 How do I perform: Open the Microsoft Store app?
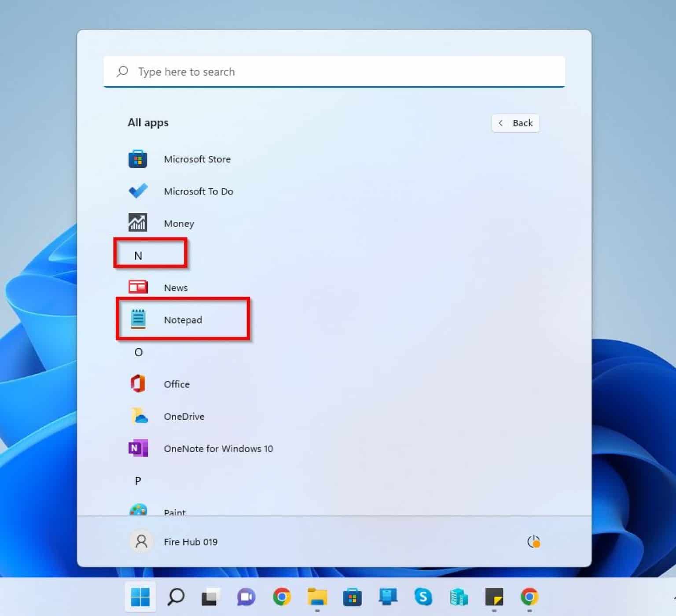click(x=197, y=159)
